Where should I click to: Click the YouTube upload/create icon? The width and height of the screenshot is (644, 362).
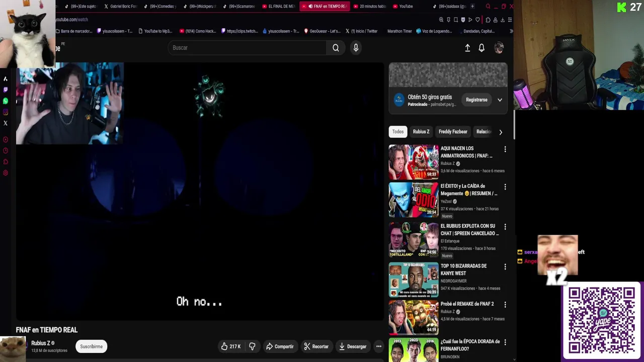tap(467, 48)
